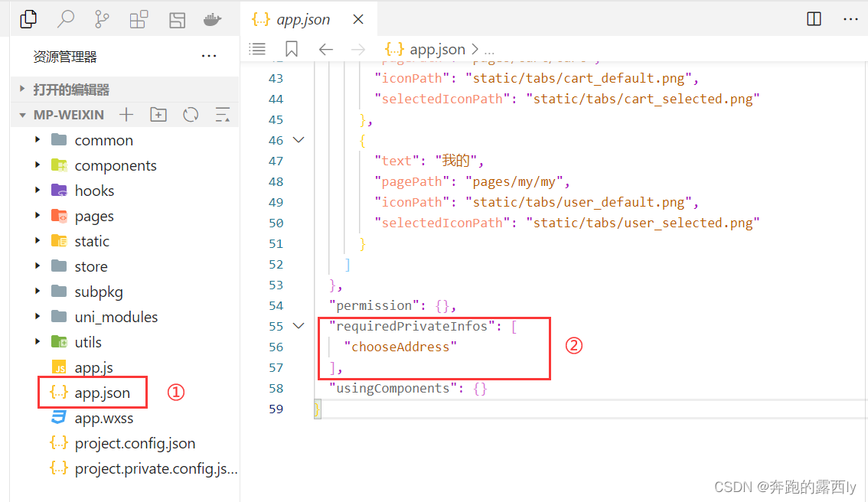The height and width of the screenshot is (502, 868).
Task: Open the pages folder in the Explorer
Action: [x=95, y=215]
